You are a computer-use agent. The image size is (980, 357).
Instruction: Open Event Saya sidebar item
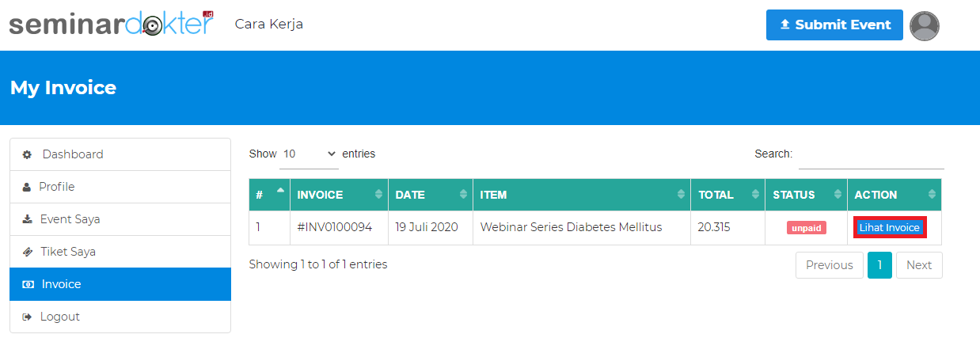pyautogui.click(x=70, y=219)
